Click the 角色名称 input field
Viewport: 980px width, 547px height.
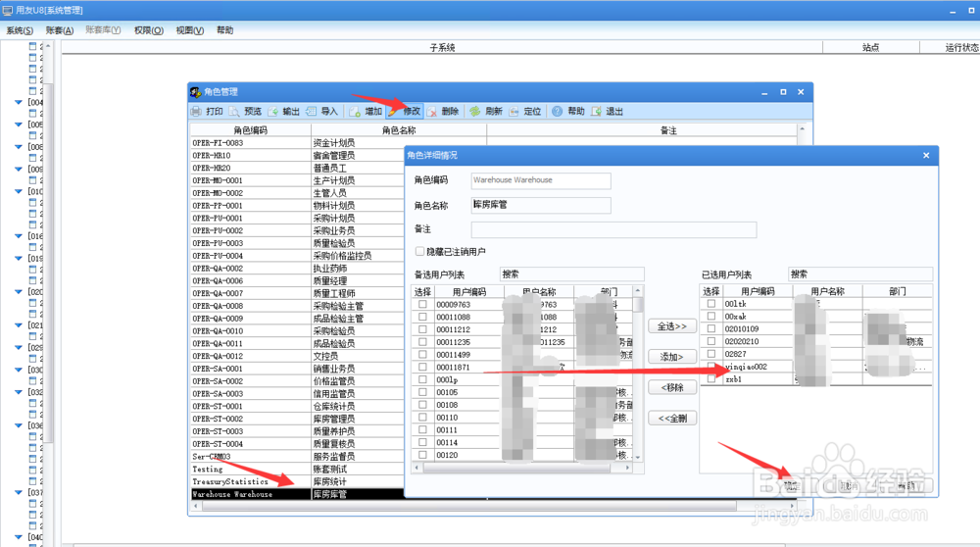541,205
